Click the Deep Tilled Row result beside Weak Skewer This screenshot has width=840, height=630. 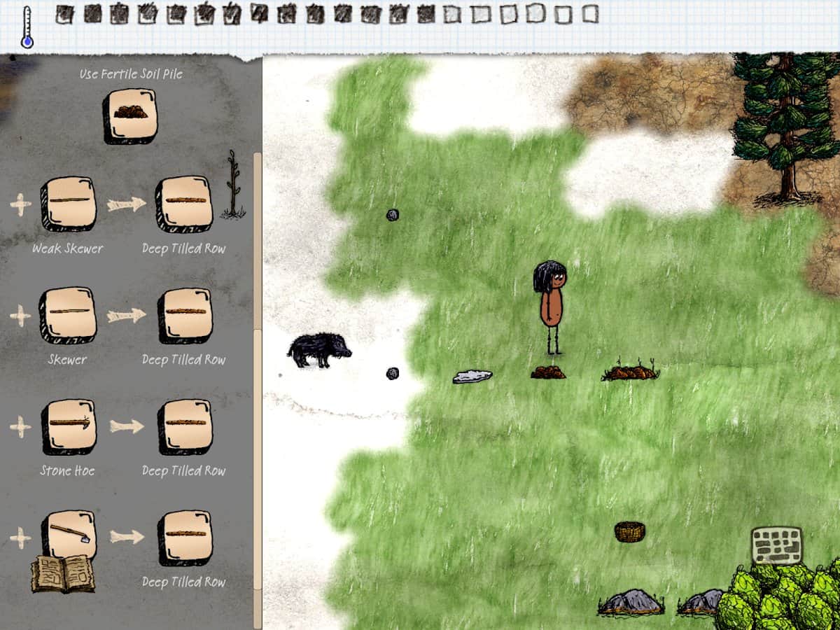(184, 203)
